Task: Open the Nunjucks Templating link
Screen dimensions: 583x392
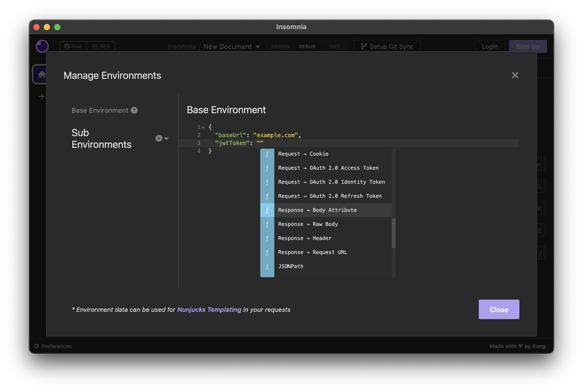Action: [x=209, y=309]
